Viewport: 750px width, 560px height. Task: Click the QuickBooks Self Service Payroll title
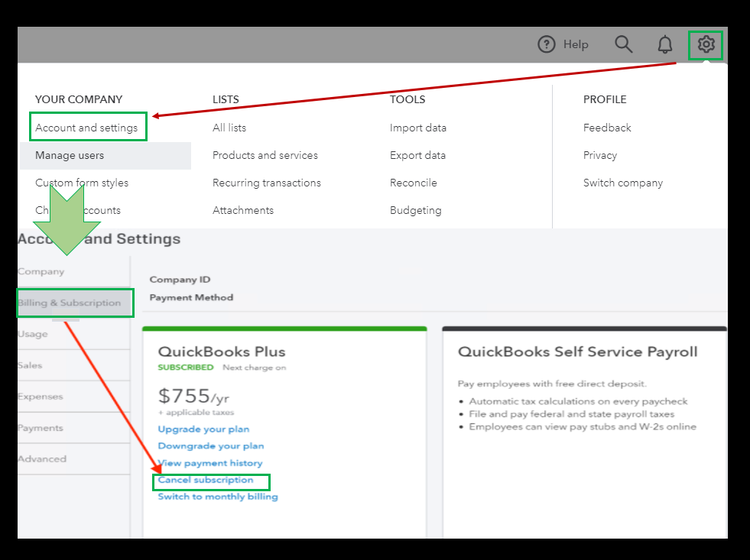pos(578,351)
